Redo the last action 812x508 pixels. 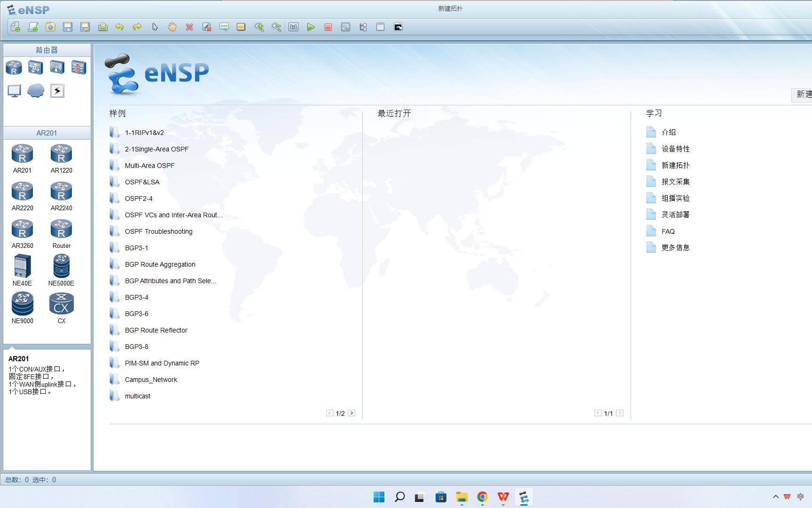coord(137,27)
